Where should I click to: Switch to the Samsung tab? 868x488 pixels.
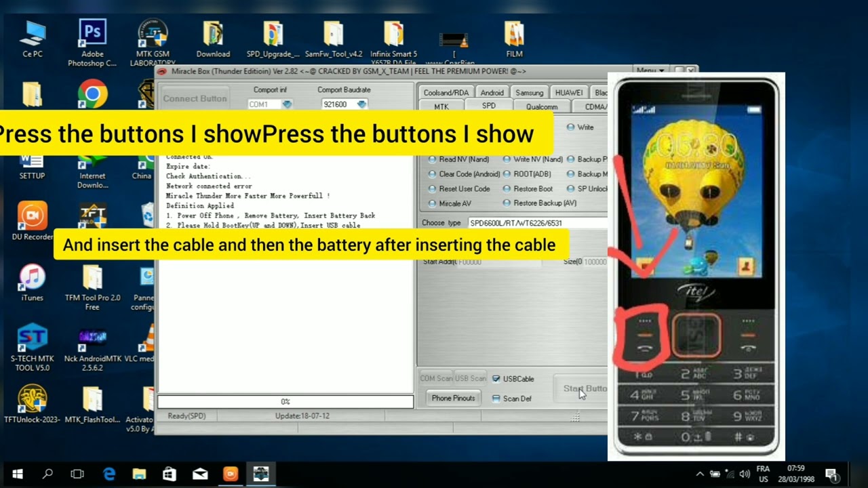[529, 93]
